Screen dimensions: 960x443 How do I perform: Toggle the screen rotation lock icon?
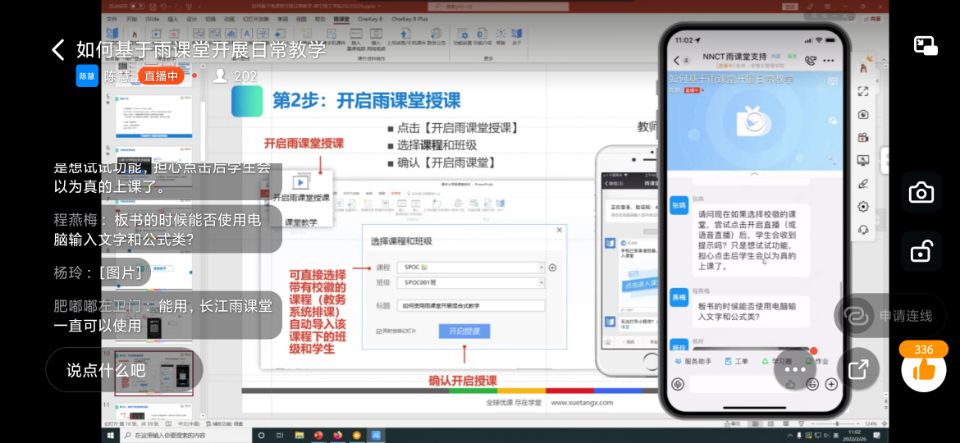point(921,250)
